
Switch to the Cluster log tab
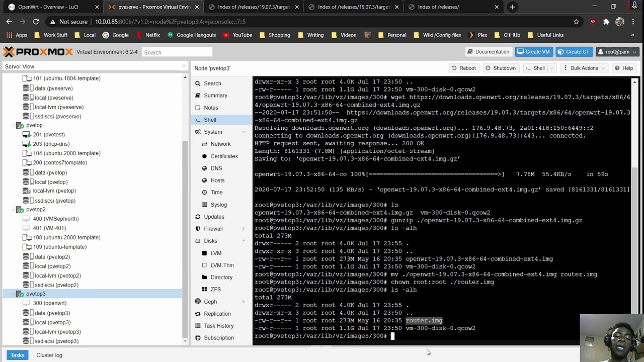pos(49,355)
